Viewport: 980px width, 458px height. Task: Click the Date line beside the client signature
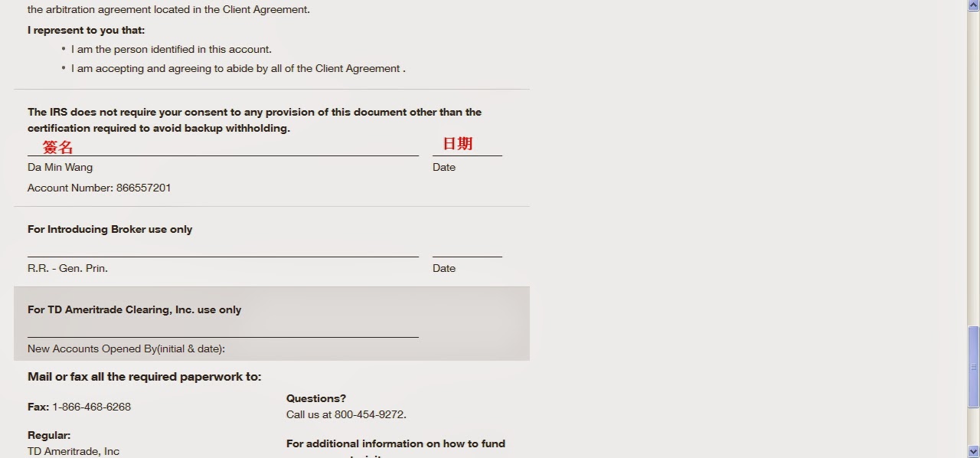point(467,155)
